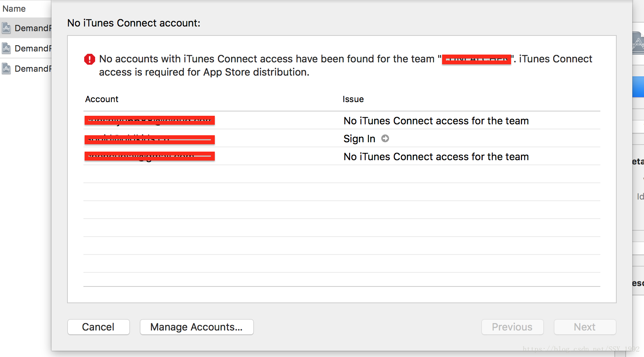Image resolution: width=644 pixels, height=357 pixels.
Task: Click the Cancel button
Action: 98,327
